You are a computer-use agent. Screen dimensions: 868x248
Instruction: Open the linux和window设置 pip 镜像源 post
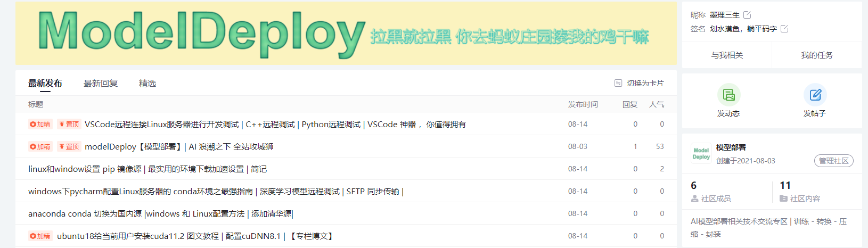point(148,169)
